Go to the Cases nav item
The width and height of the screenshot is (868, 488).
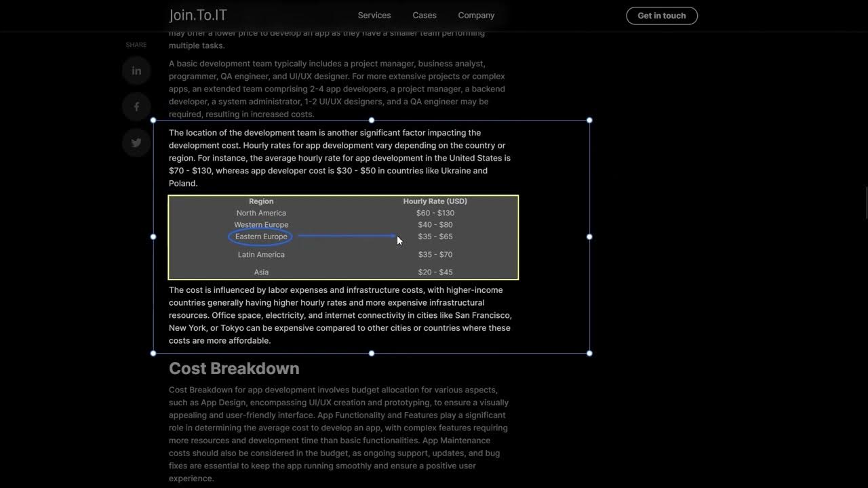point(425,15)
